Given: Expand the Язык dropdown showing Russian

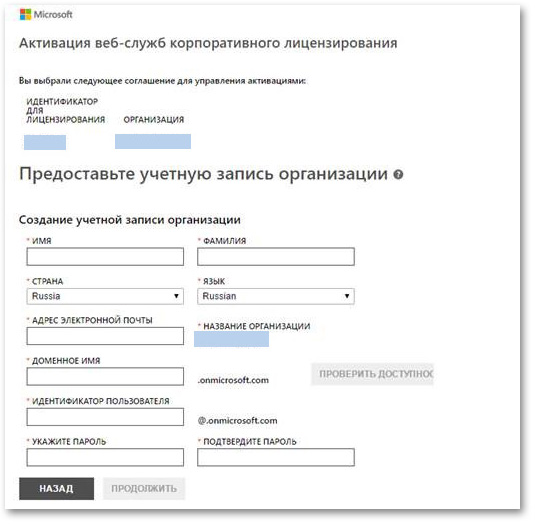Looking at the screenshot, I should 276,296.
